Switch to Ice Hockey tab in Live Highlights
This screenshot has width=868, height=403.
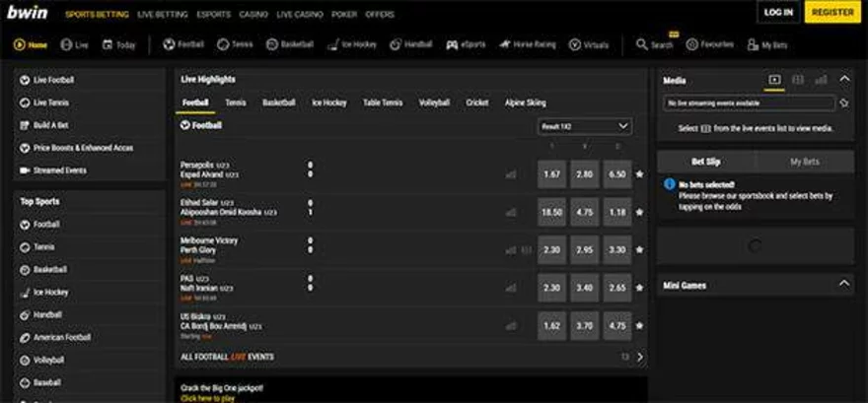click(x=329, y=102)
